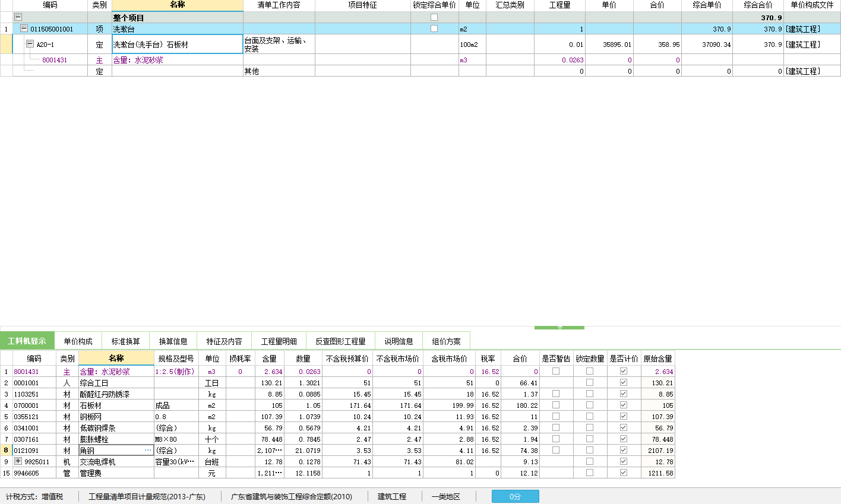Click the top table 综合单价 column header
This screenshot has width=841, height=504.
[x=707, y=5]
